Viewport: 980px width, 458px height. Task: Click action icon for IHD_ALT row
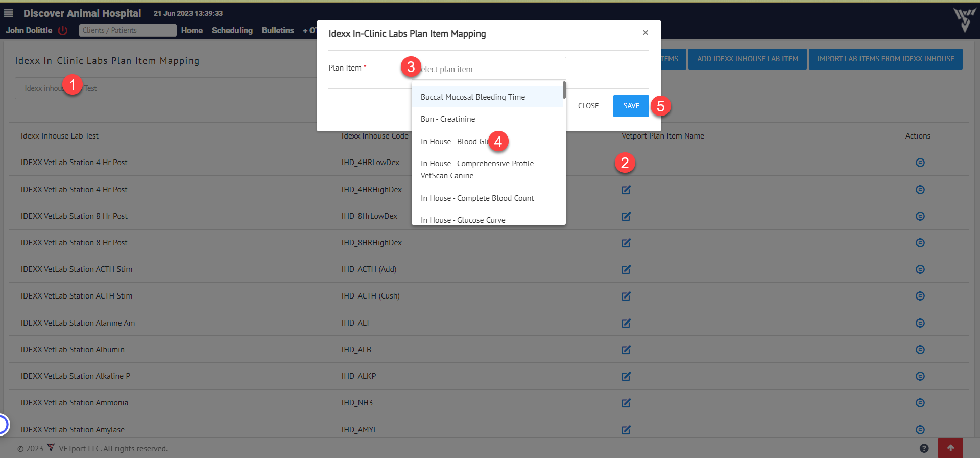920,323
